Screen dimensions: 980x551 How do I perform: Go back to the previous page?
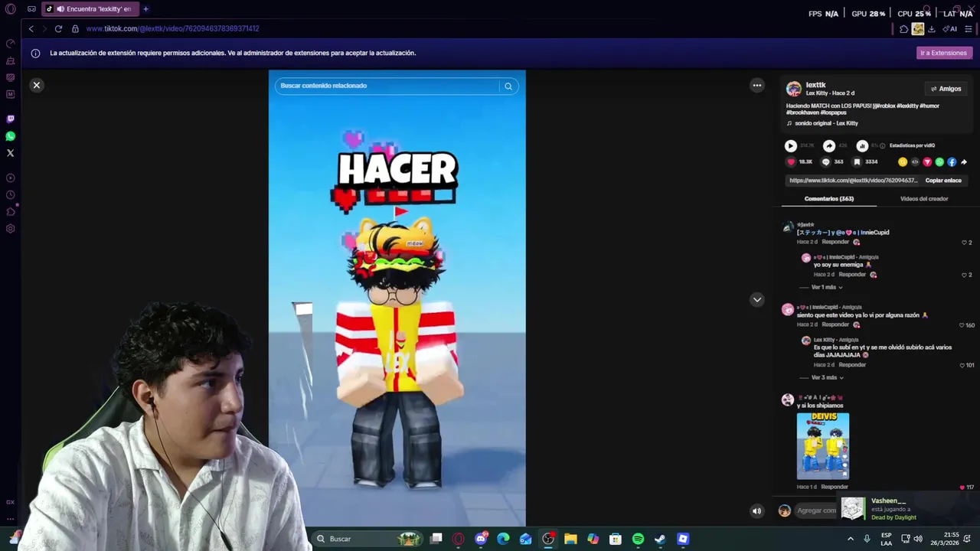[x=31, y=28]
